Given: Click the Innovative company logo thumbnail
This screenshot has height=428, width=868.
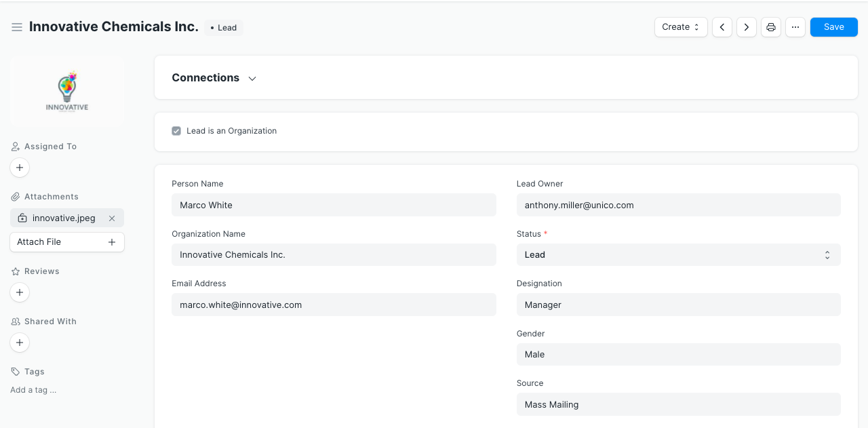Looking at the screenshot, I should pos(67,92).
